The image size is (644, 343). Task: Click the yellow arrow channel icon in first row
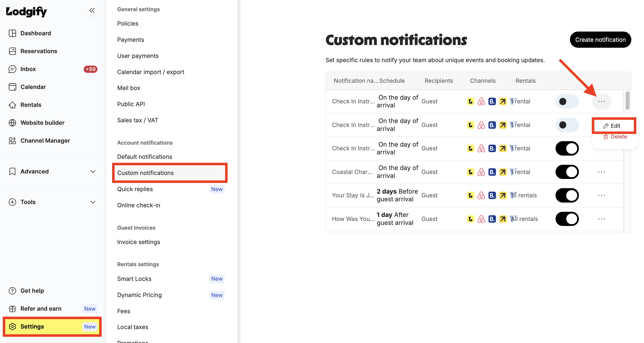(503, 101)
